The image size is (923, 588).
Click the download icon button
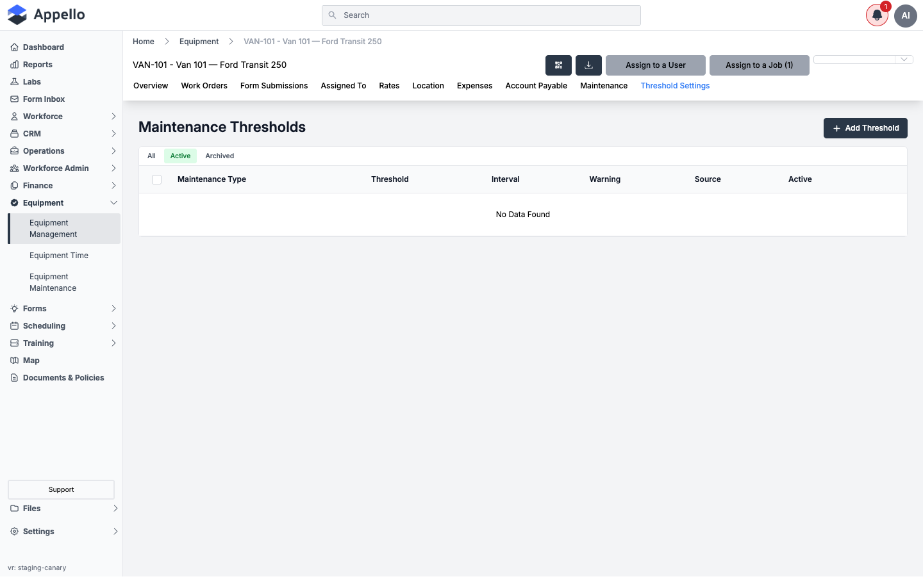tap(588, 65)
